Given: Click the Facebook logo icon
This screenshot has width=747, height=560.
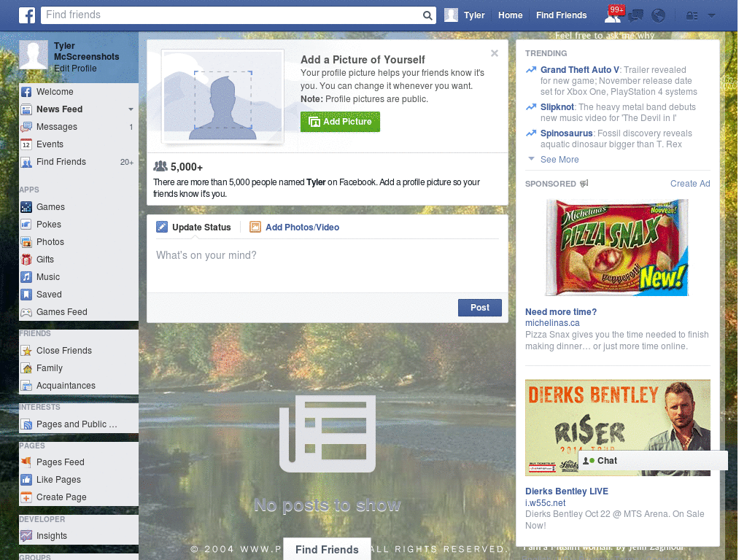Looking at the screenshot, I should [x=27, y=15].
